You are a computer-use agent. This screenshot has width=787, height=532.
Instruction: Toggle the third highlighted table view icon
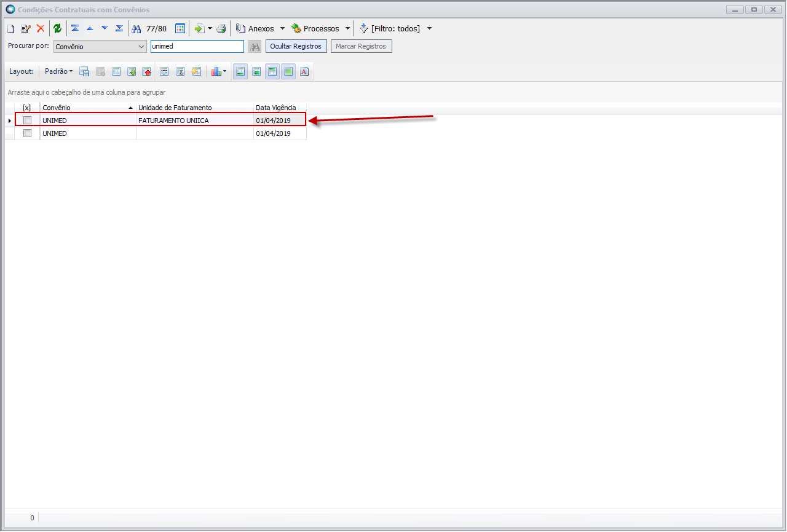click(272, 71)
